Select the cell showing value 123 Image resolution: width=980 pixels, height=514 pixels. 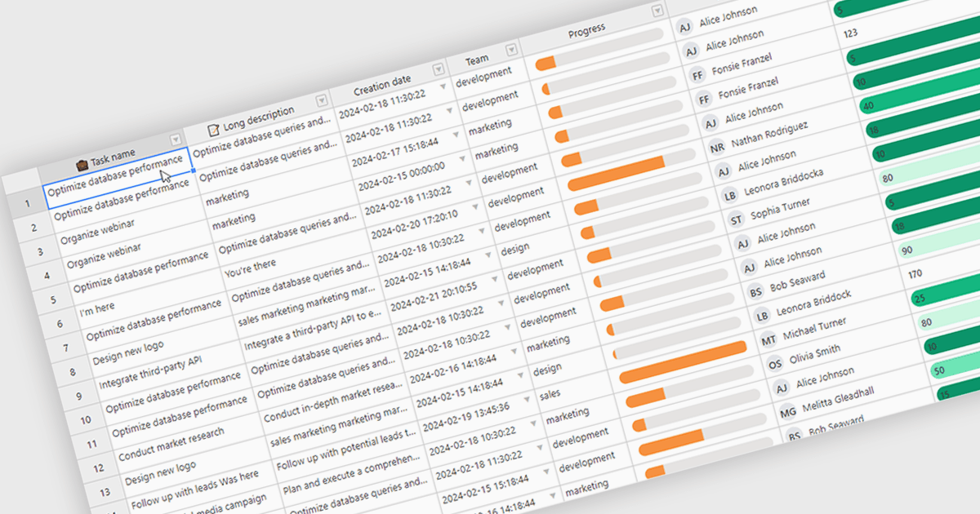pyautogui.click(x=850, y=33)
